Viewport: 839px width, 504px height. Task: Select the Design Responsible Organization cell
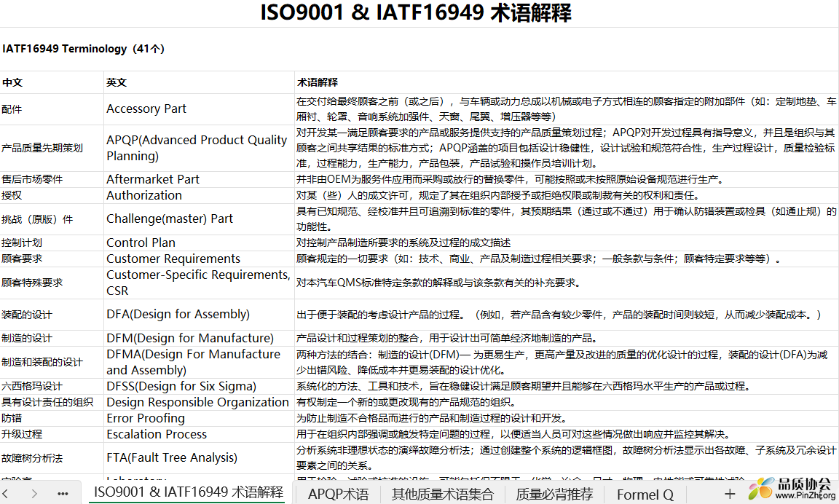(199, 402)
